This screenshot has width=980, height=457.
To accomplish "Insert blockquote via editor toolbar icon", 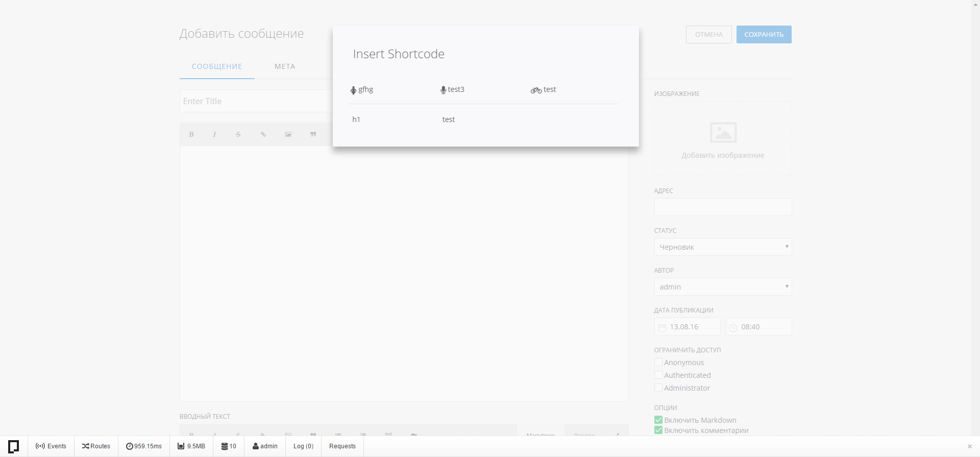I will click(x=313, y=134).
